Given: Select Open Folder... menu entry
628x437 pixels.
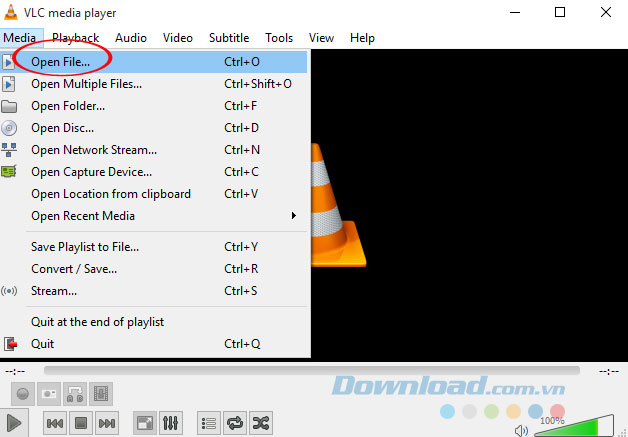Looking at the screenshot, I should point(153,106).
